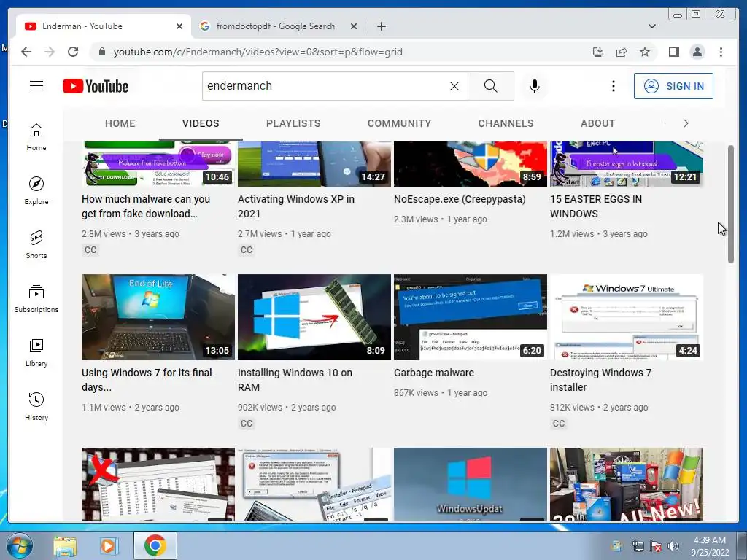The width and height of the screenshot is (747, 560).
Task: Click the page vertical scrollbar thumb
Action: pyautogui.click(x=731, y=204)
